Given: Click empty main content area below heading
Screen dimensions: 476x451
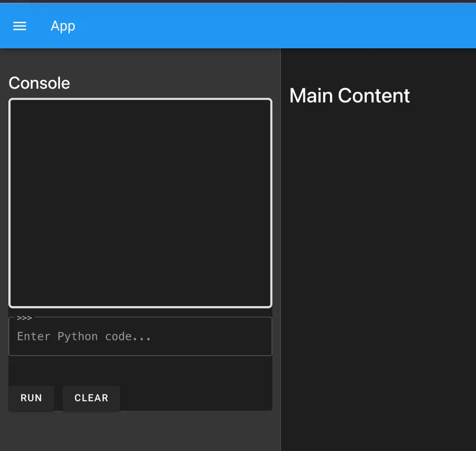Looking at the screenshot, I should [x=378, y=279].
